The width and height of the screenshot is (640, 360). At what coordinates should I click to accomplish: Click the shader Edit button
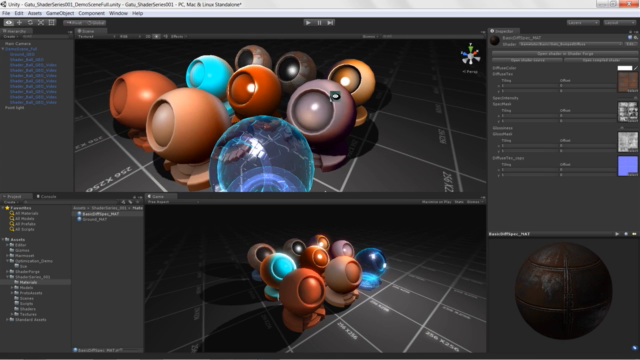coord(631,44)
